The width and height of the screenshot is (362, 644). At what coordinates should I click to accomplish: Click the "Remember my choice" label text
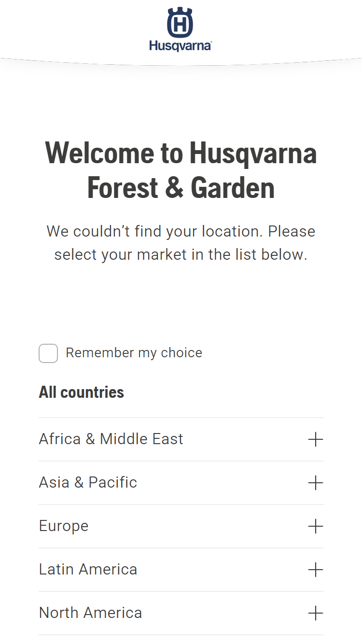[134, 353]
